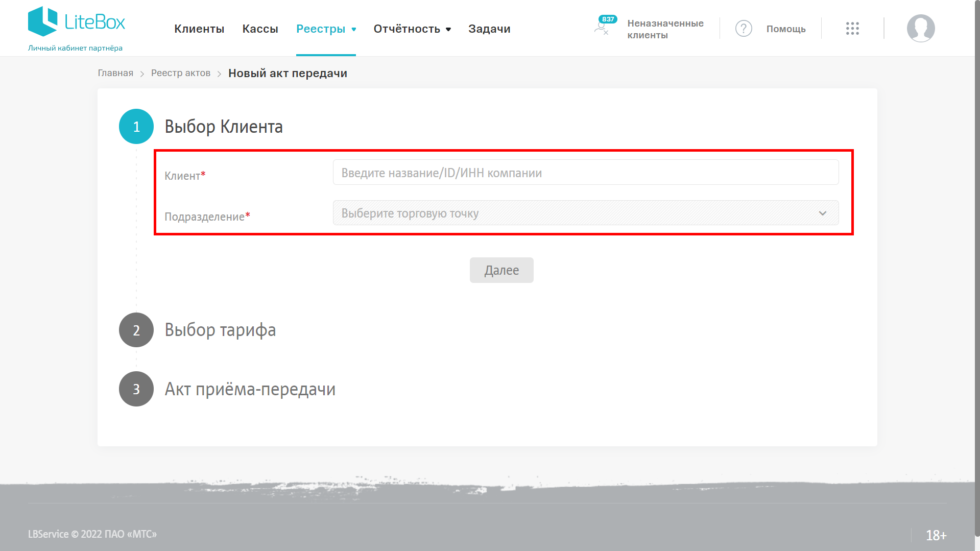Click the help question mark icon
This screenshot has height=551, width=980.
pos(744,29)
